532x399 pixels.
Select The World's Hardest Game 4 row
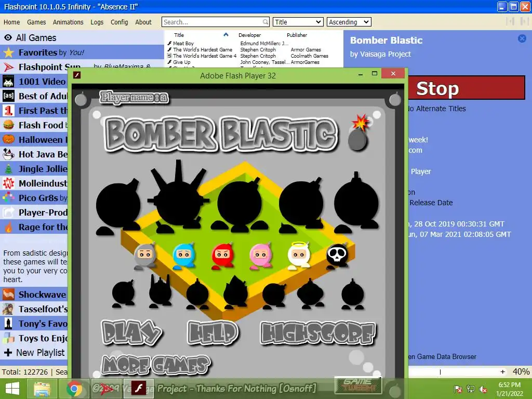[253, 56]
